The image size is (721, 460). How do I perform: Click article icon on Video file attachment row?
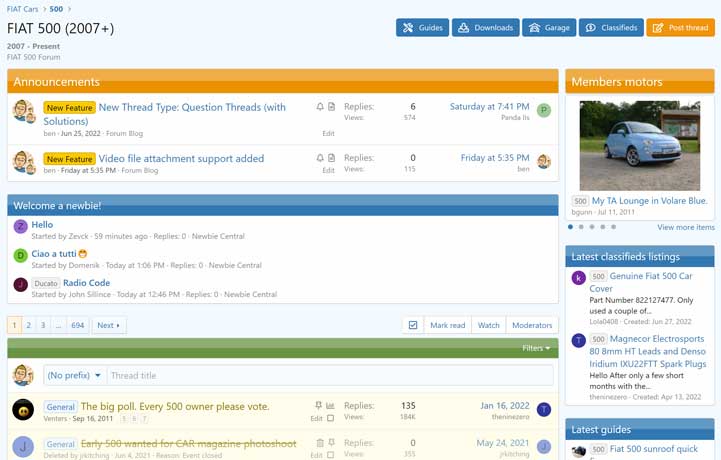(332, 158)
